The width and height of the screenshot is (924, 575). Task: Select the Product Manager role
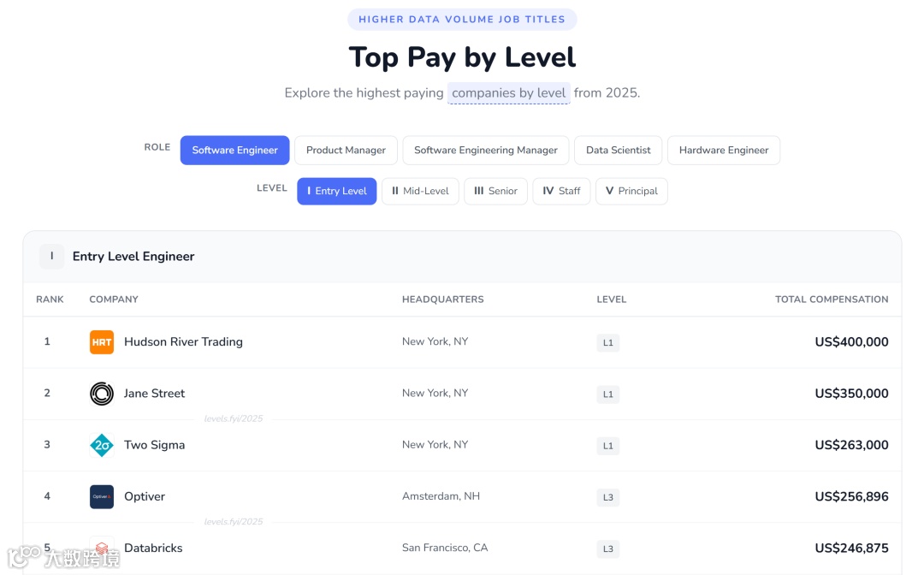pyautogui.click(x=346, y=151)
